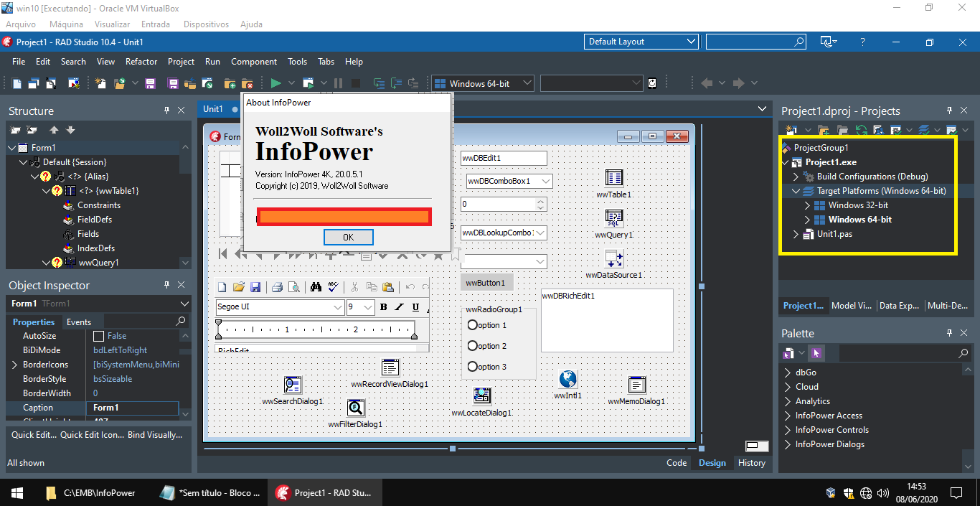Switch to the Code tab
This screenshot has height=506, width=980.
click(x=677, y=463)
